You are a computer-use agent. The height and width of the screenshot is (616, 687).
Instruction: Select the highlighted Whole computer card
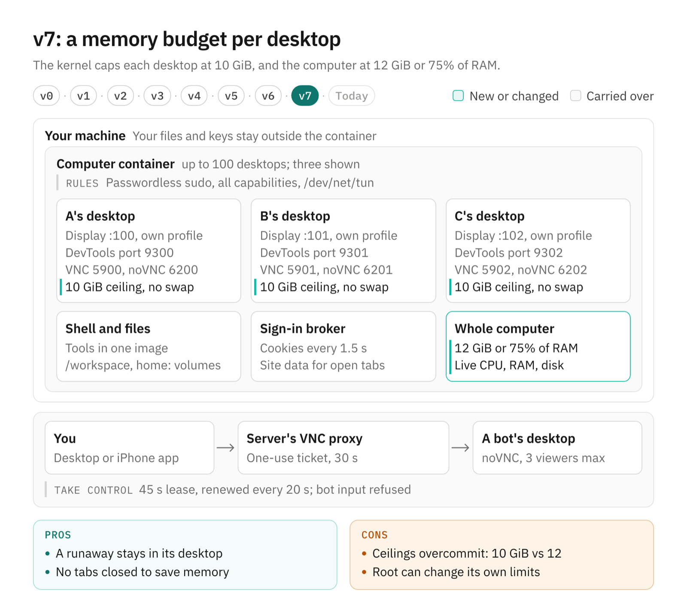(538, 346)
